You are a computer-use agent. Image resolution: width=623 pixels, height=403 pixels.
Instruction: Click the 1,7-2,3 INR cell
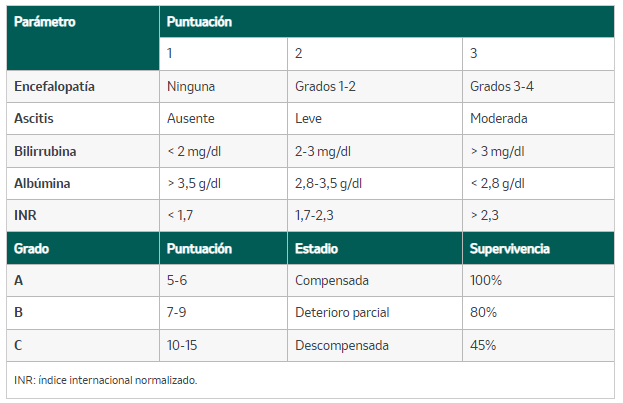[x=375, y=215]
